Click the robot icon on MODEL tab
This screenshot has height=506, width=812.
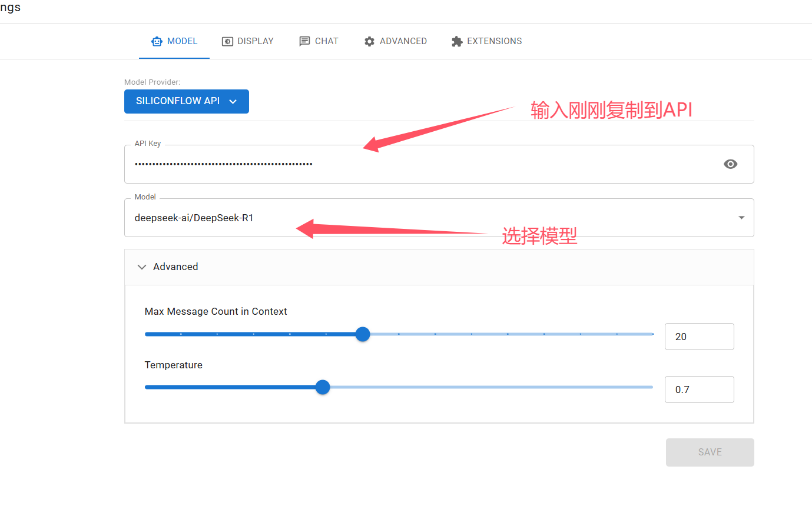(157, 41)
